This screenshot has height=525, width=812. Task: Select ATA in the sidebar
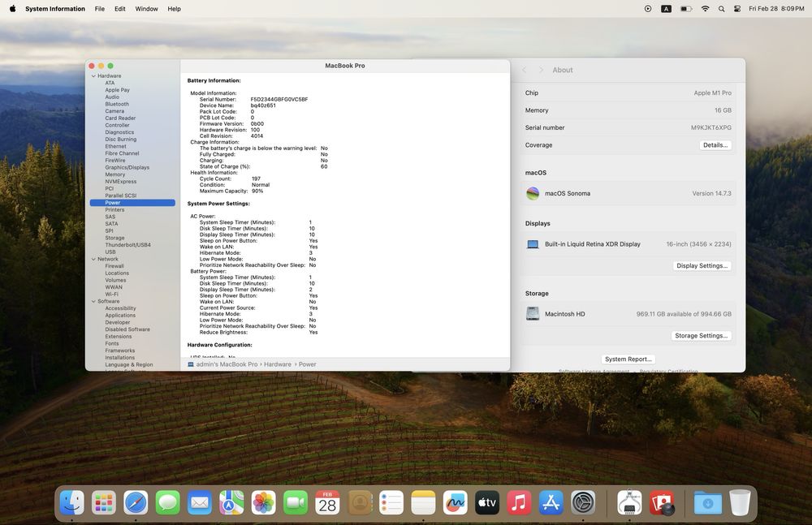[x=110, y=83]
